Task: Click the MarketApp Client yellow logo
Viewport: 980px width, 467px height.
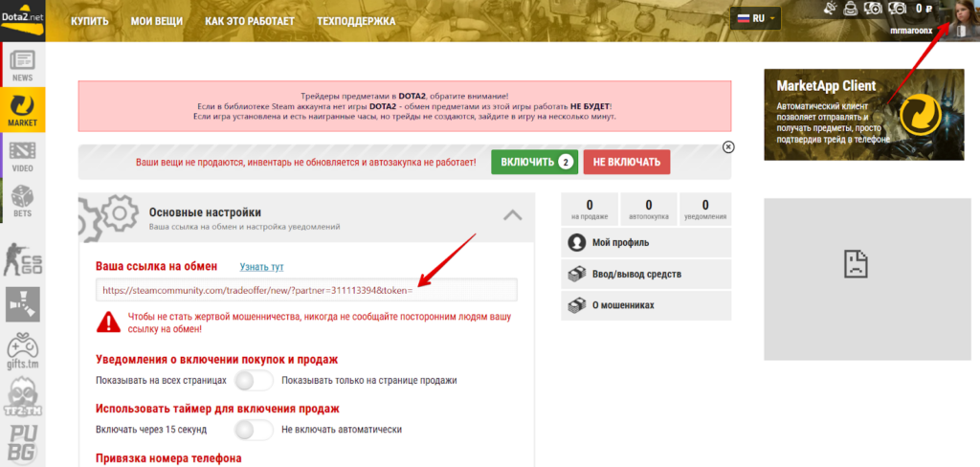Action: pyautogui.click(x=920, y=115)
